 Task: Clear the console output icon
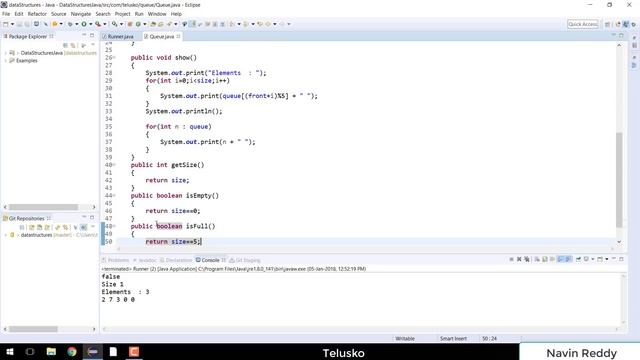click(x=537, y=259)
